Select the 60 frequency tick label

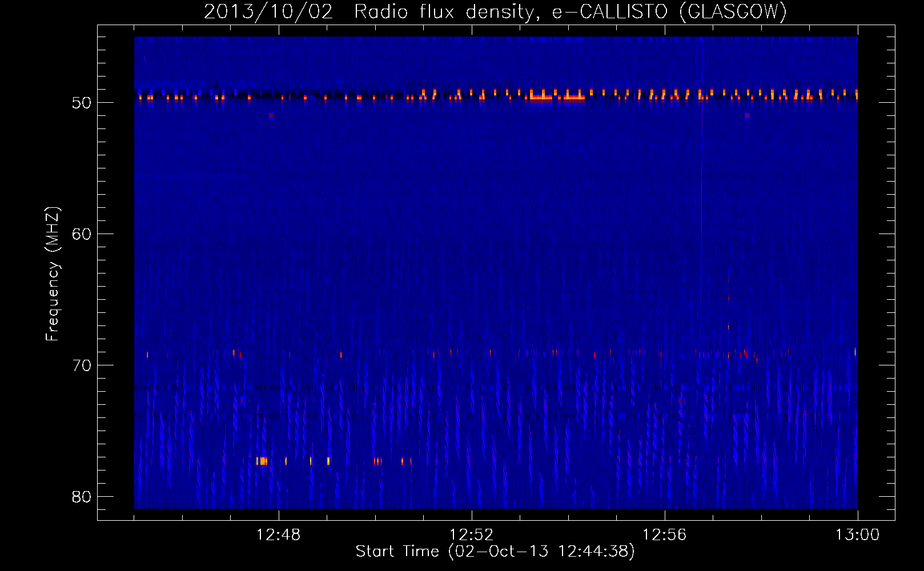point(82,234)
